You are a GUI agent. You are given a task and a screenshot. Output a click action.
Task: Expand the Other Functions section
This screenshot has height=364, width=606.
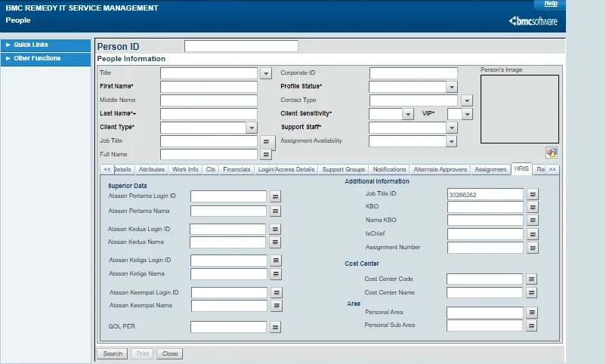pyautogui.click(x=36, y=58)
